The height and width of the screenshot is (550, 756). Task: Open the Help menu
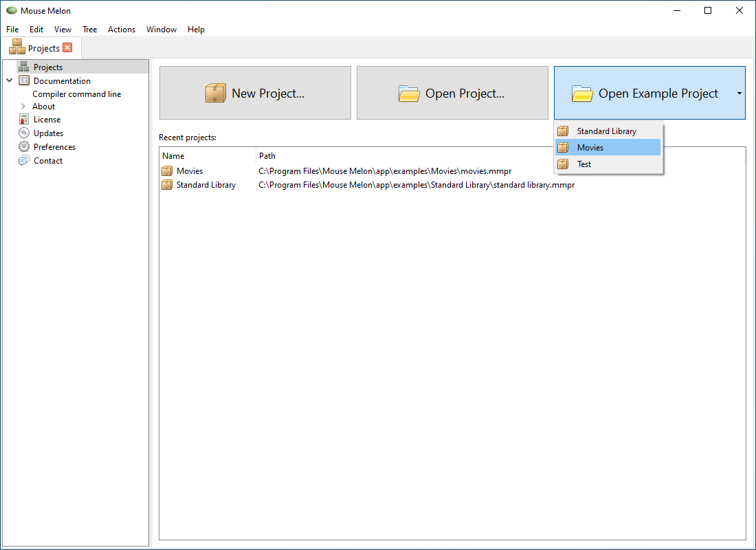point(197,30)
